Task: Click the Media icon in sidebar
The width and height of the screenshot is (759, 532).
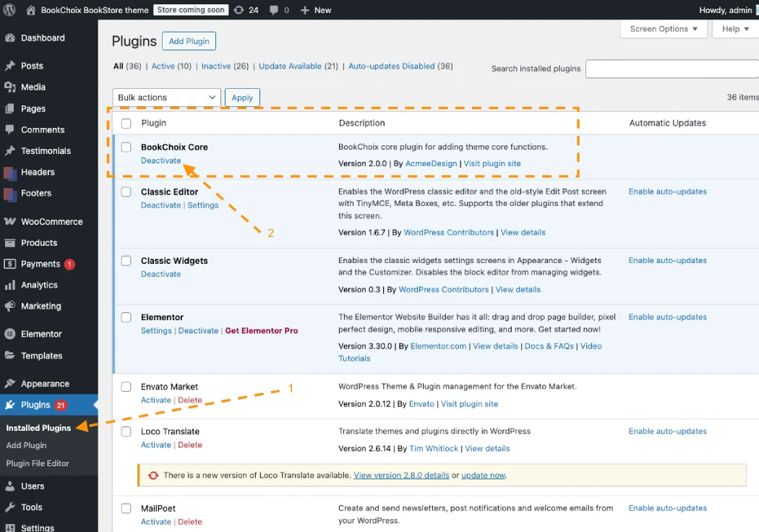Action: (9, 87)
